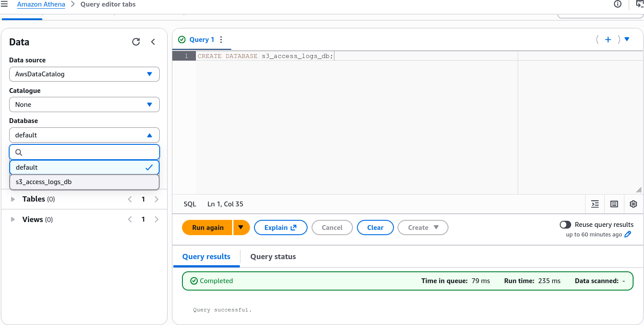Open the info panel icon
The image size is (644, 325).
pos(617,4)
